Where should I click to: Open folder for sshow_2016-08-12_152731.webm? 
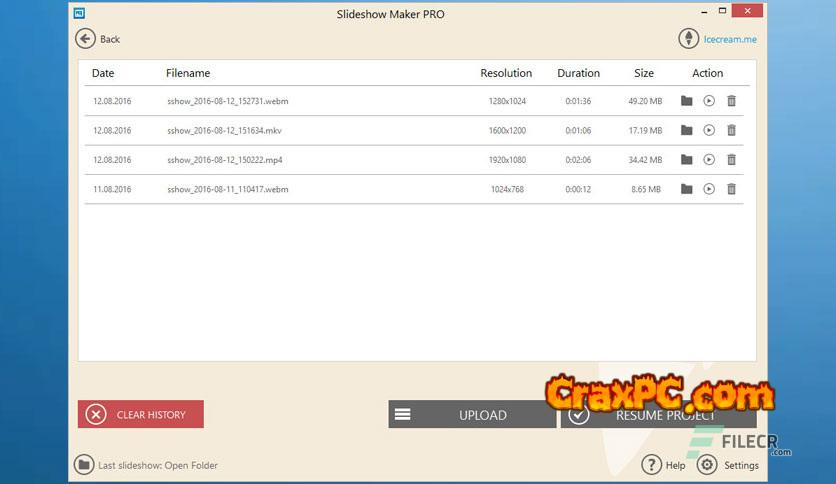point(687,101)
